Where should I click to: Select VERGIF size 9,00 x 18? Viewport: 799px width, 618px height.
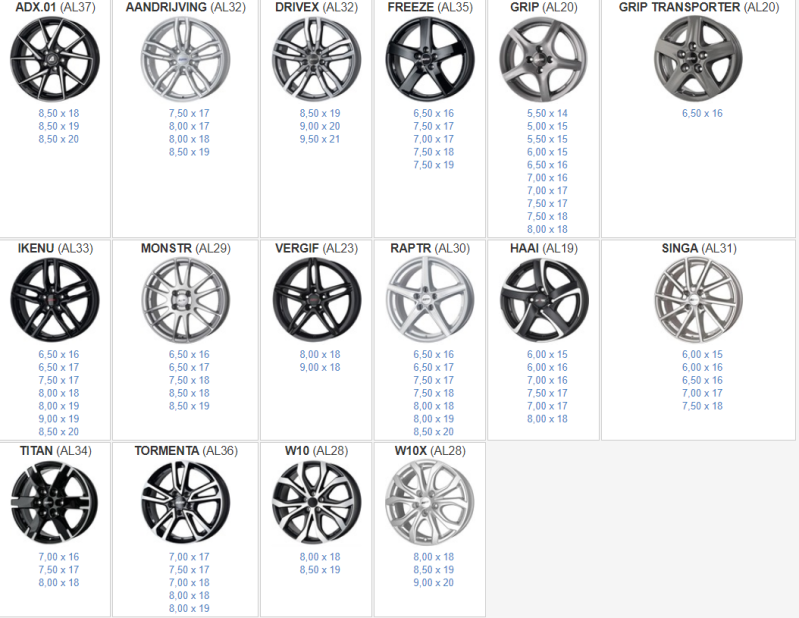pyautogui.click(x=320, y=367)
